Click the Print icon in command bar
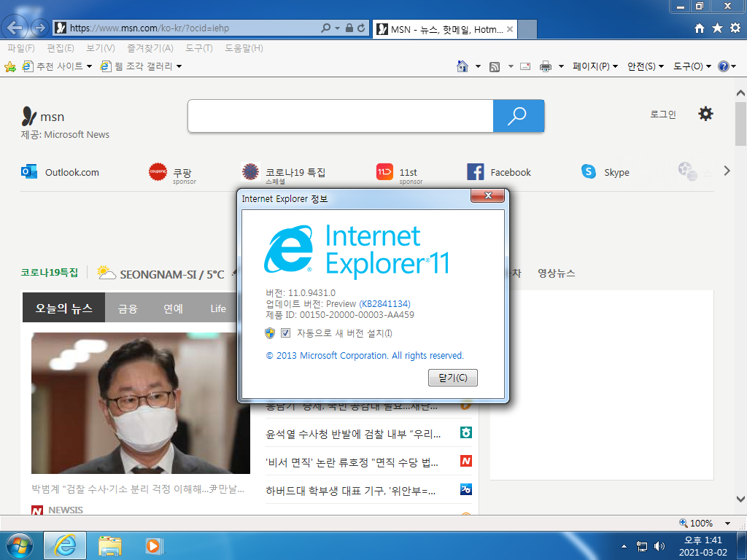Screen dimensions: 747x560 tap(546, 66)
